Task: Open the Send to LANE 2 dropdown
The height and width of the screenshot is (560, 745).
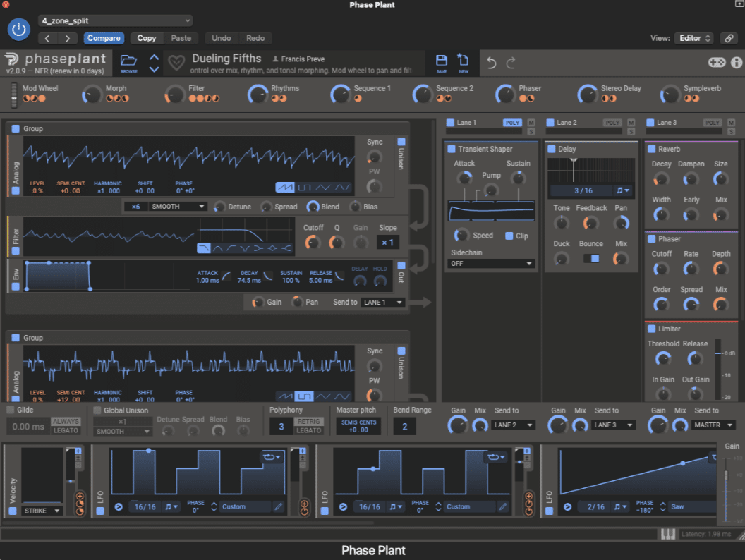Action: [513, 425]
